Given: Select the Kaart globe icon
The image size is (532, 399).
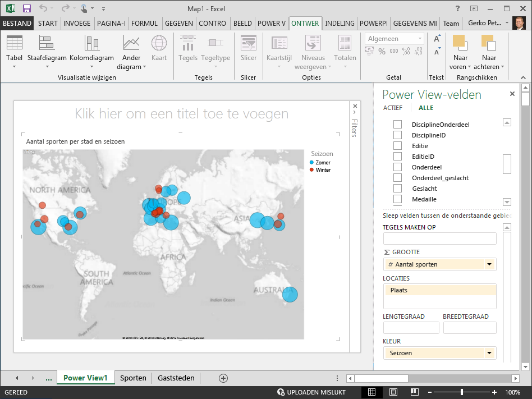Looking at the screenshot, I should (159, 43).
